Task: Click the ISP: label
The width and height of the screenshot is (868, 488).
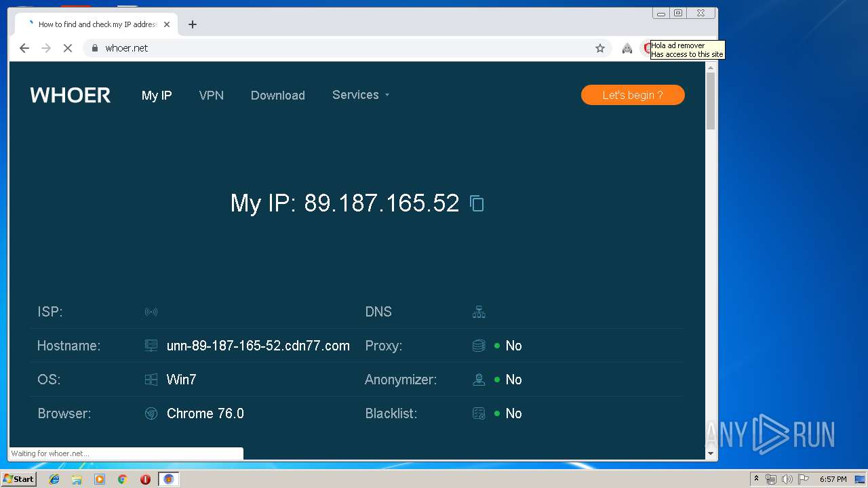Action: coord(50,312)
